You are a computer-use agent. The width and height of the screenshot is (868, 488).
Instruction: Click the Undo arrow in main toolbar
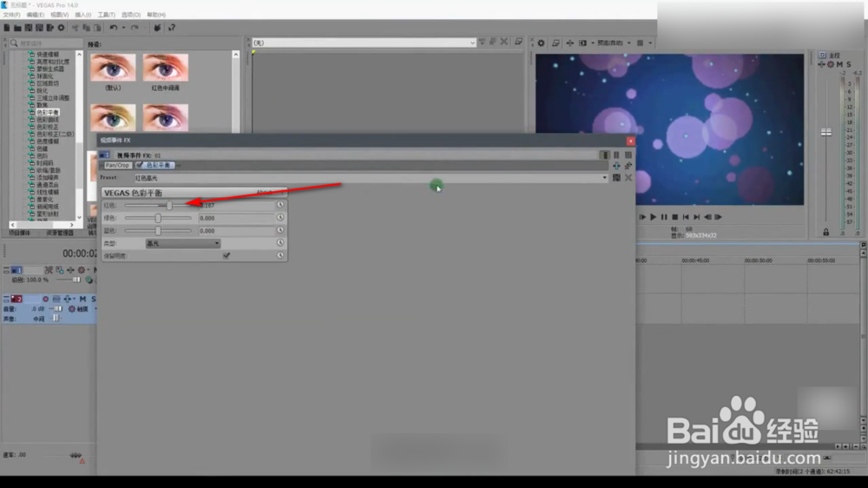tap(114, 28)
